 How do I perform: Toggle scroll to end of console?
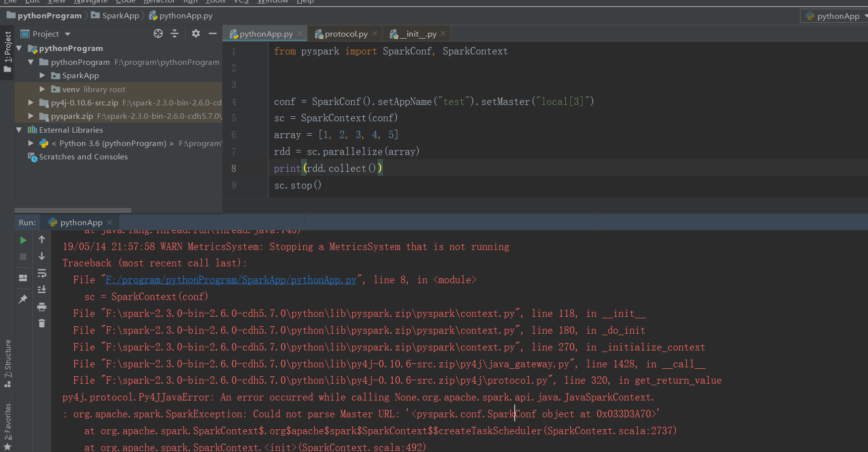pyautogui.click(x=42, y=290)
